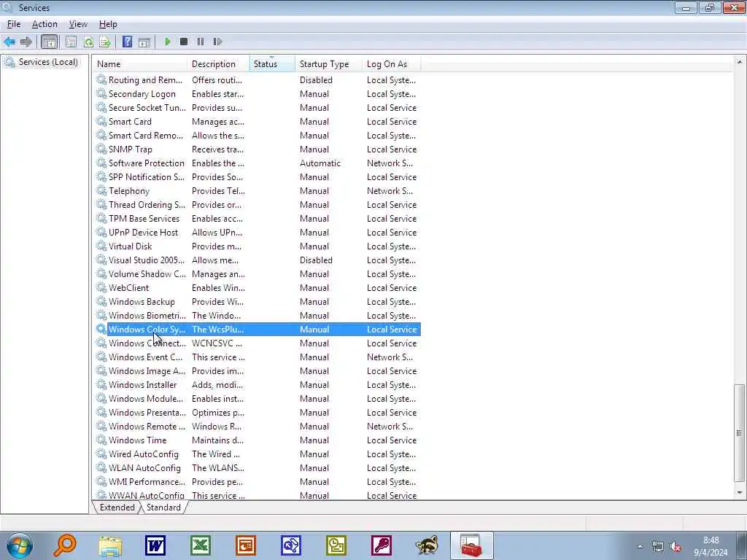Screen dimensions: 747x560
Task: Open the Properties toolbar icon
Action: (x=71, y=42)
